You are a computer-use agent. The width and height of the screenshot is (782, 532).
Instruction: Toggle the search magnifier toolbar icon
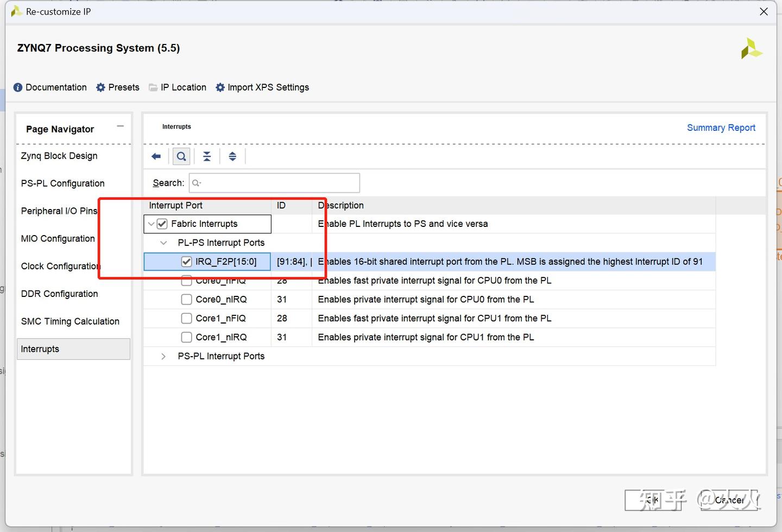click(x=181, y=157)
